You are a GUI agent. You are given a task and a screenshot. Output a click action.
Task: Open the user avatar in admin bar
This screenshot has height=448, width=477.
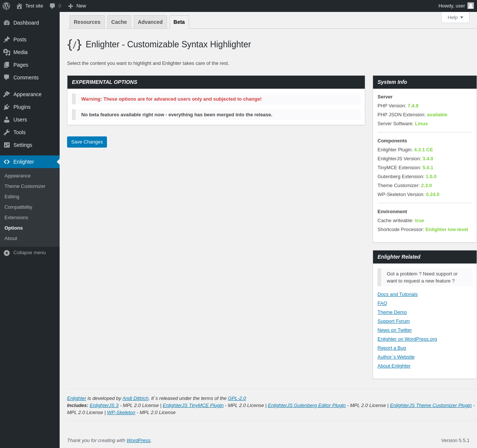click(471, 6)
